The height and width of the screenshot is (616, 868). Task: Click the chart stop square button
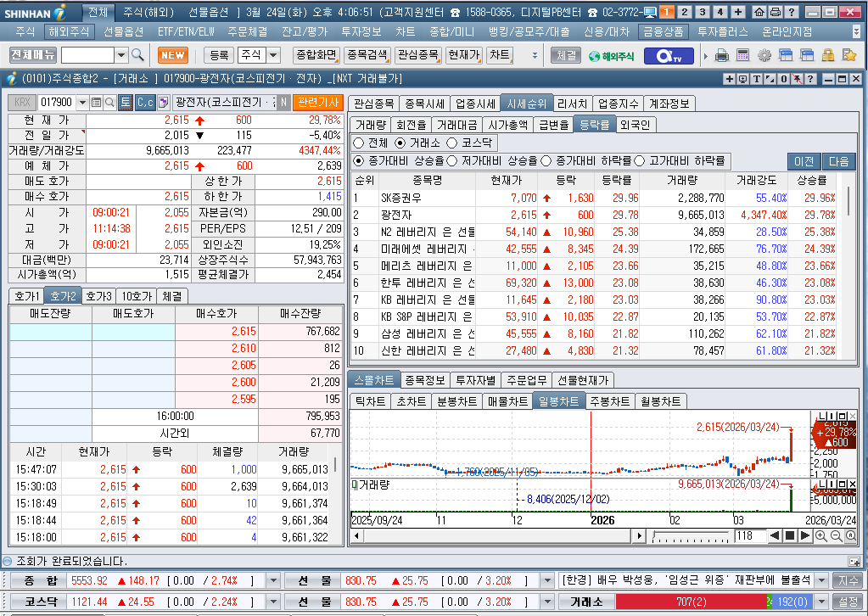pos(790,535)
